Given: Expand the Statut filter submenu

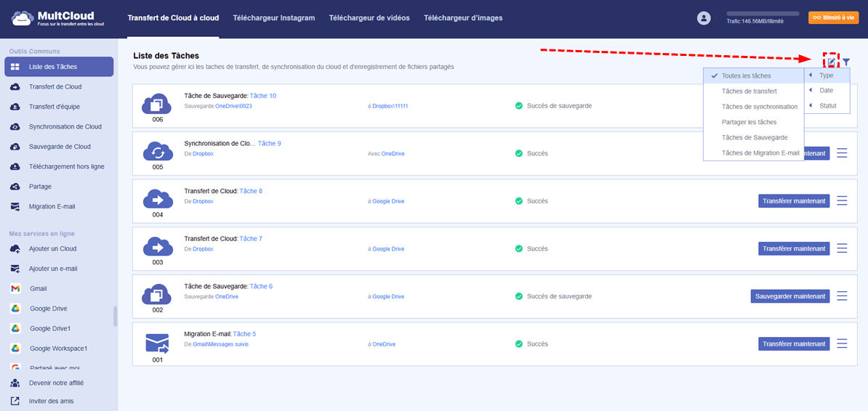Looking at the screenshot, I should pyautogui.click(x=826, y=106).
